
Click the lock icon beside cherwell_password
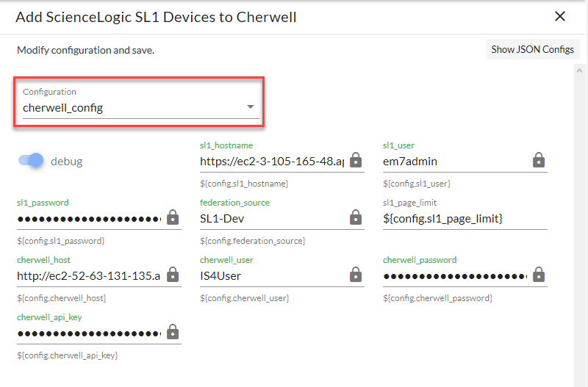539,275
